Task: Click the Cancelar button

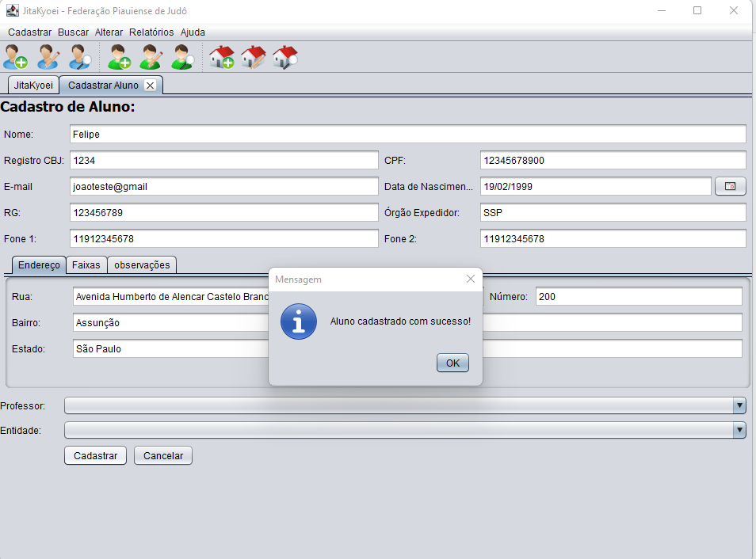Action: click(163, 456)
